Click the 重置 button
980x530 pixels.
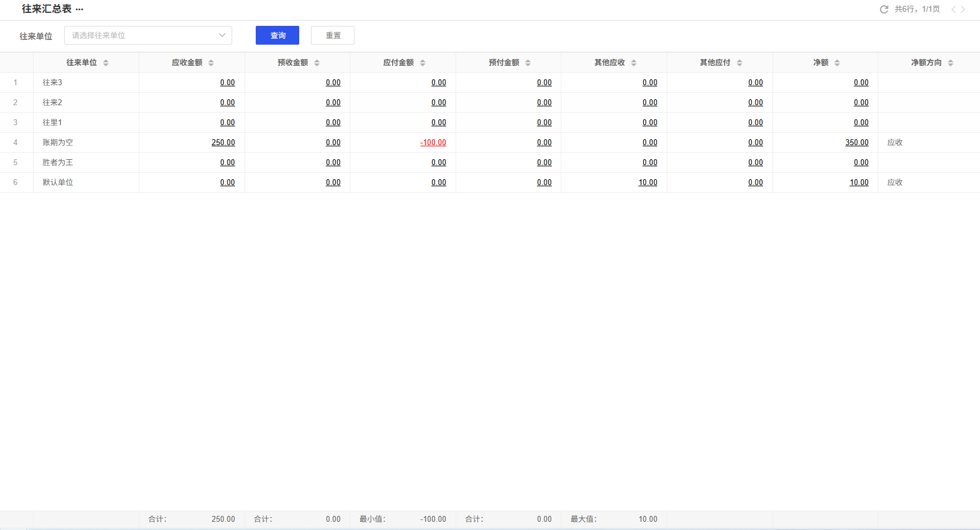[x=333, y=35]
